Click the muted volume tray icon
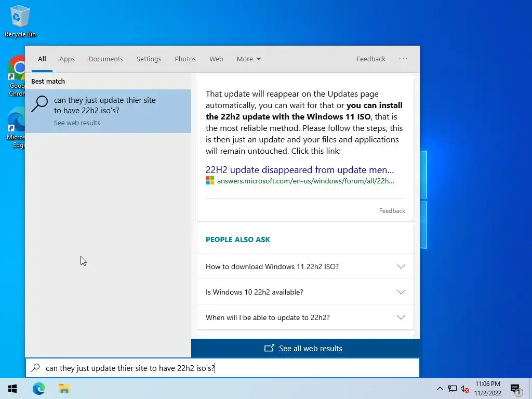Viewport: 532px width, 399px height. pyautogui.click(x=465, y=389)
